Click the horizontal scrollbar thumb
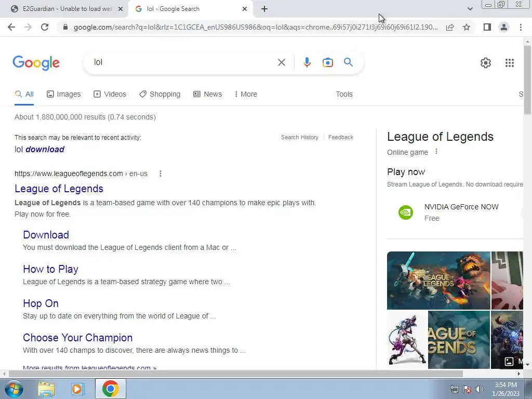Viewport: 532px width, 399px height. (236, 374)
